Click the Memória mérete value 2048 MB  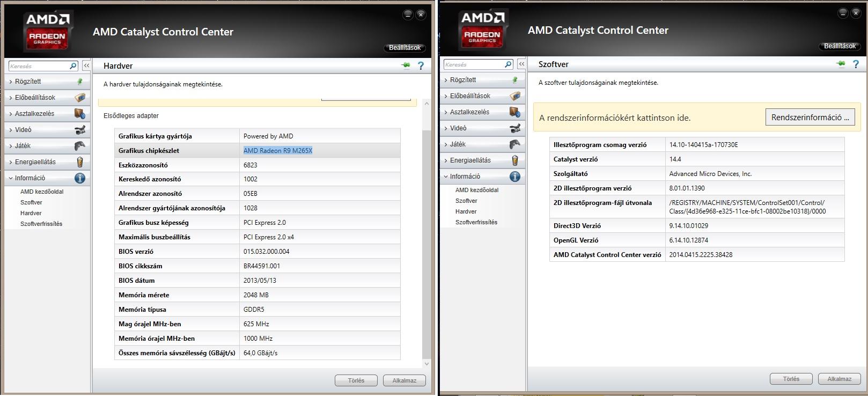point(256,295)
